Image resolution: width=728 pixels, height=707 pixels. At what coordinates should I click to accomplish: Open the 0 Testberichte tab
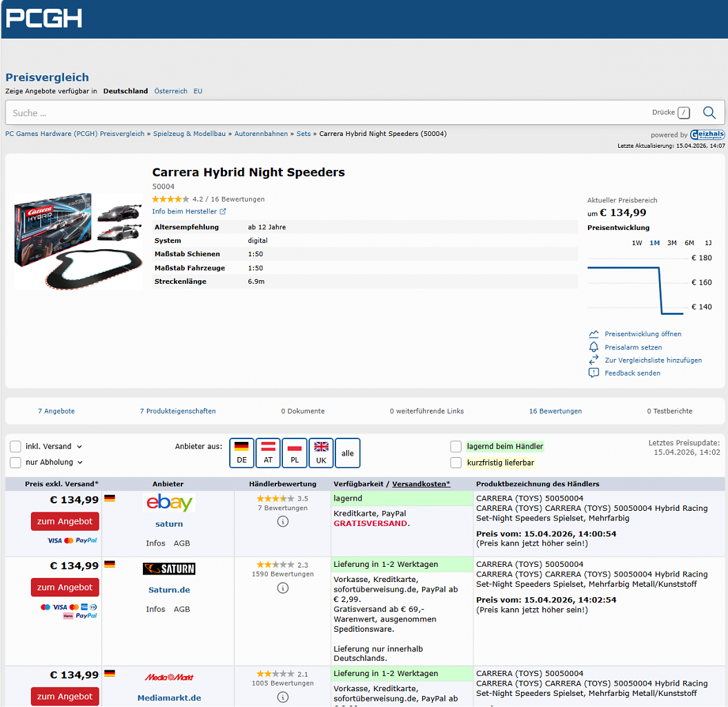669,411
